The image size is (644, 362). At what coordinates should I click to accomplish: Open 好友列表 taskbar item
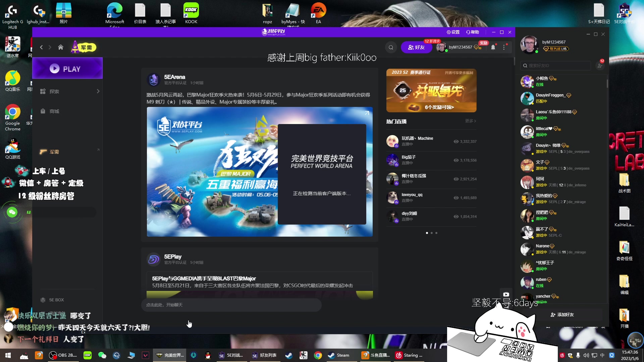[x=264, y=355]
